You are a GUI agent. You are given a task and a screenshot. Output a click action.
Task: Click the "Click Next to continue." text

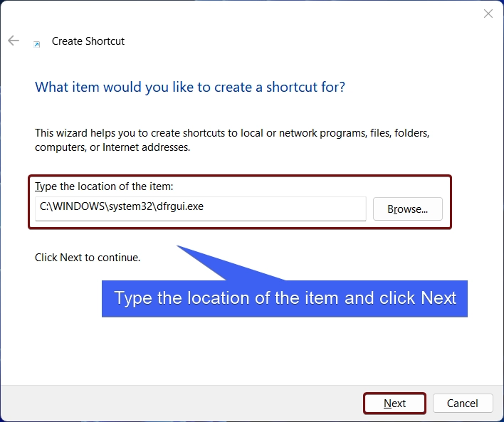pyautogui.click(x=88, y=258)
